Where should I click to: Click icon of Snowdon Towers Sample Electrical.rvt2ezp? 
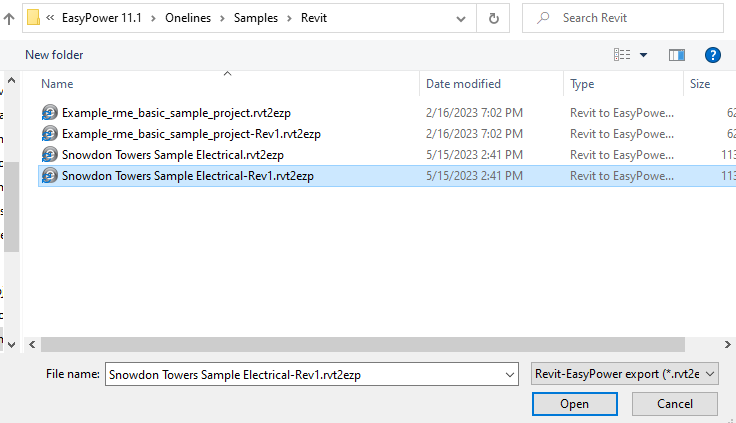[50, 154]
